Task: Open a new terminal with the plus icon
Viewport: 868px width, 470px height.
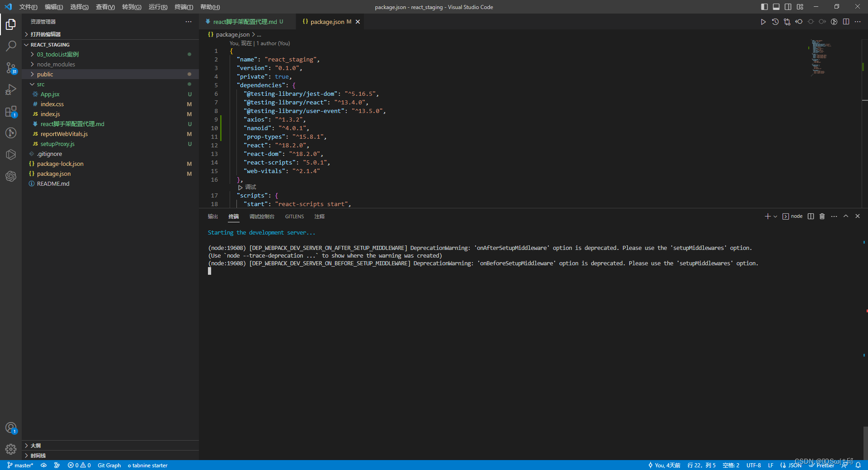Action: [x=768, y=216]
